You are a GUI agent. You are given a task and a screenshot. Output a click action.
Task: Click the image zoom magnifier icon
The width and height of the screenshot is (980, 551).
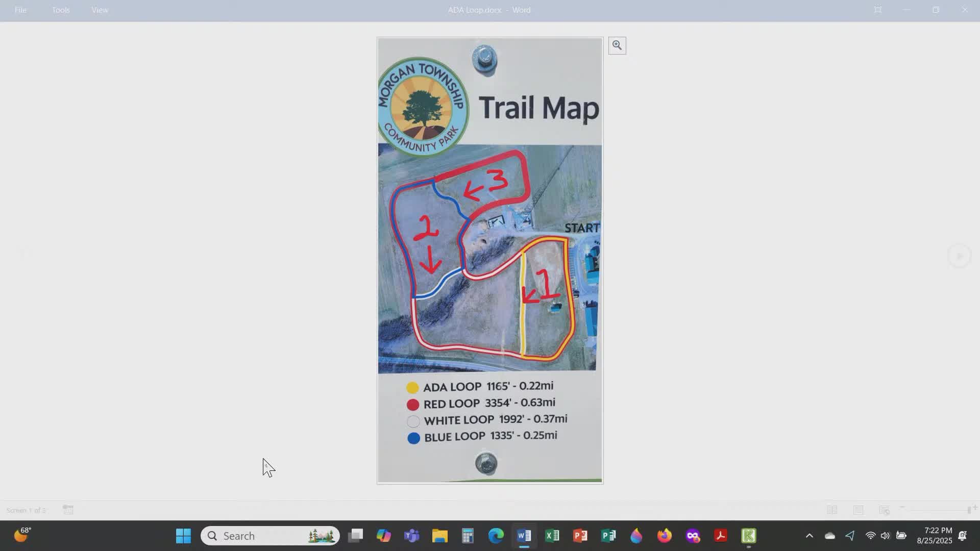coord(617,45)
